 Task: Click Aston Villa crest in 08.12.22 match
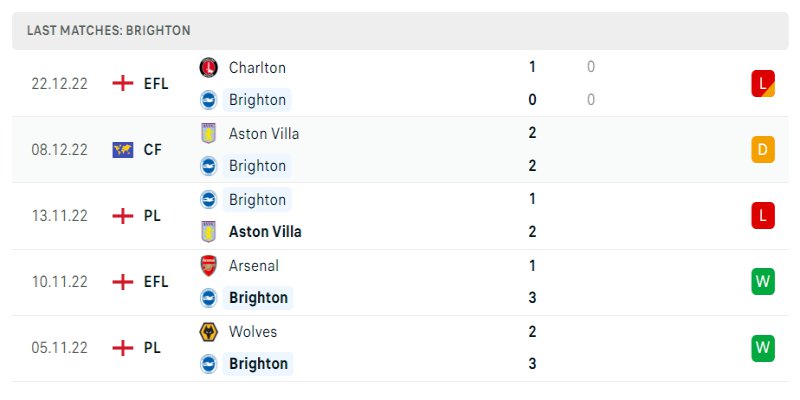[209, 133]
